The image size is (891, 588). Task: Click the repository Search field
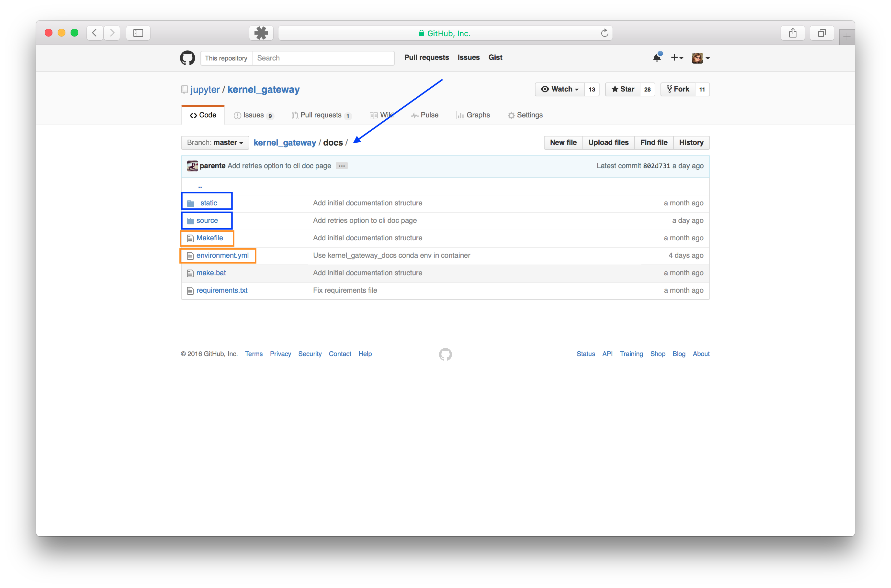(x=323, y=58)
